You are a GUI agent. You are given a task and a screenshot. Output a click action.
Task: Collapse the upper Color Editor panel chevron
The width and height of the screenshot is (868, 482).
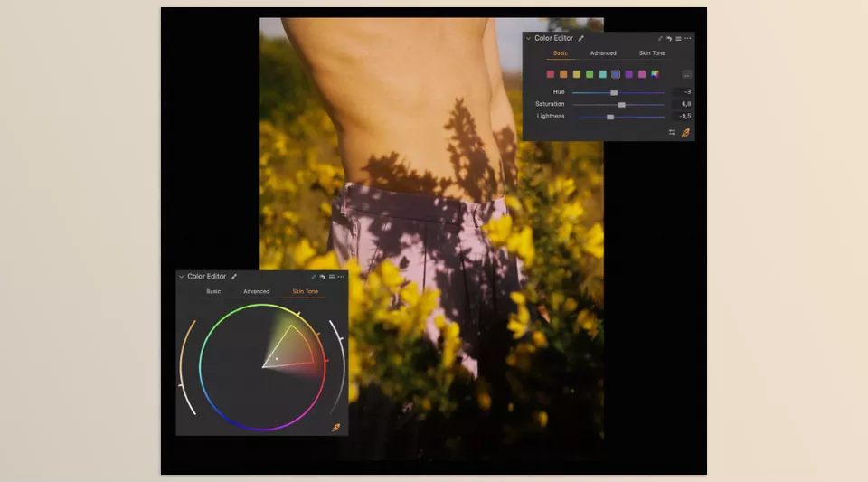pos(528,39)
